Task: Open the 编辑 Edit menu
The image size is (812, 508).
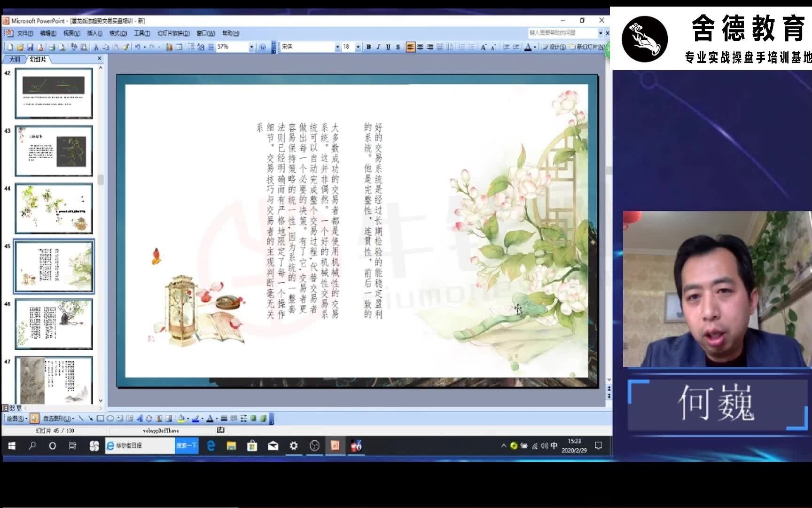Action: (48, 33)
